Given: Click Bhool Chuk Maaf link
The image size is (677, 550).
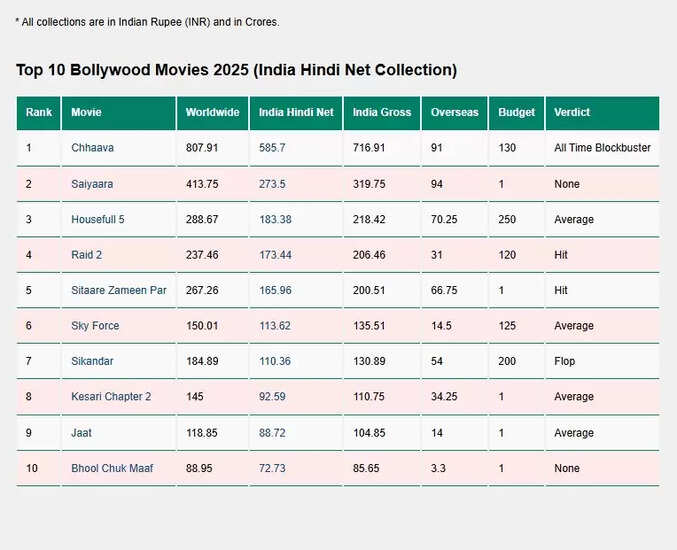Looking at the screenshot, I should coord(112,468).
